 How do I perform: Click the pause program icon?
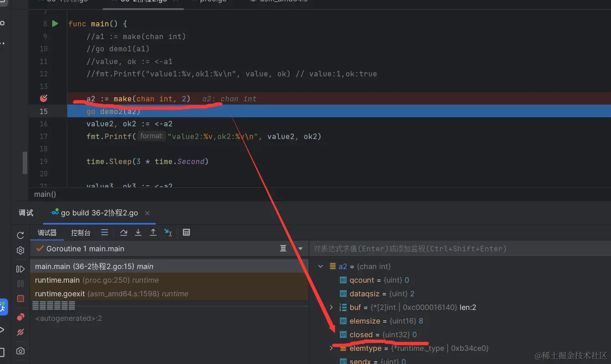point(20,284)
